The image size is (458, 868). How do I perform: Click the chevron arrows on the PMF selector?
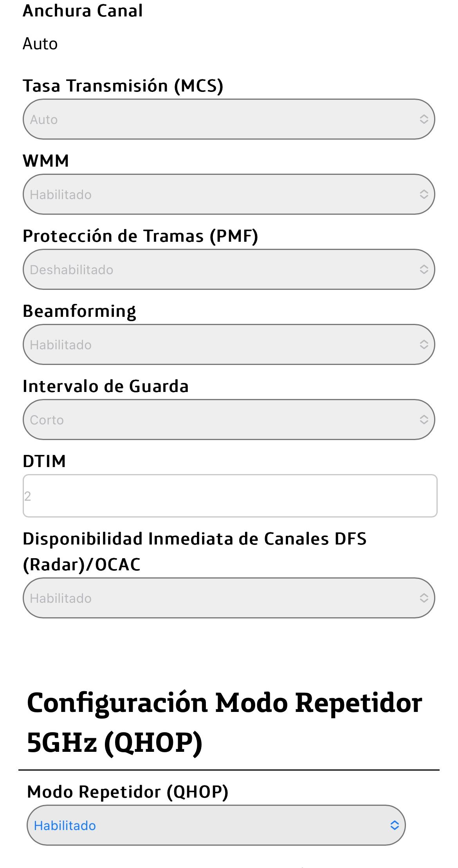(x=424, y=270)
